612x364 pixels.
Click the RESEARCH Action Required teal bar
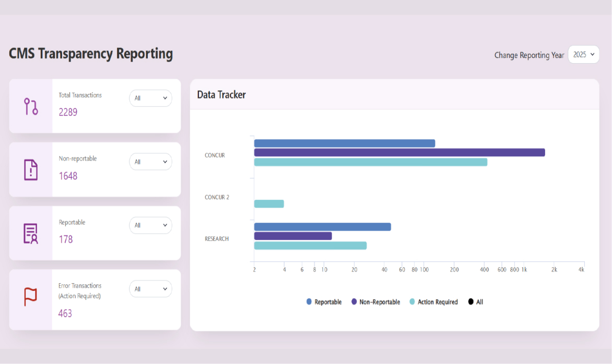pyautogui.click(x=310, y=246)
